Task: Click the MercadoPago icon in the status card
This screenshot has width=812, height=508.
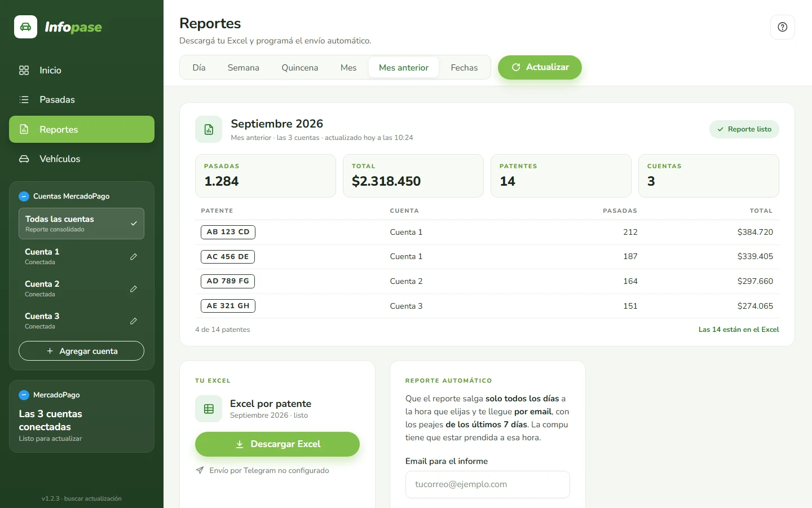Action: pyautogui.click(x=24, y=395)
